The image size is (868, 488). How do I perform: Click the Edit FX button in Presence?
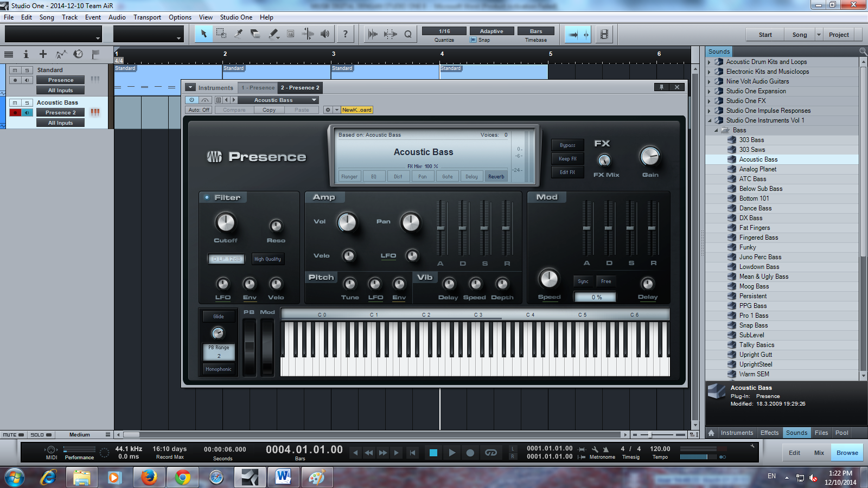click(567, 172)
